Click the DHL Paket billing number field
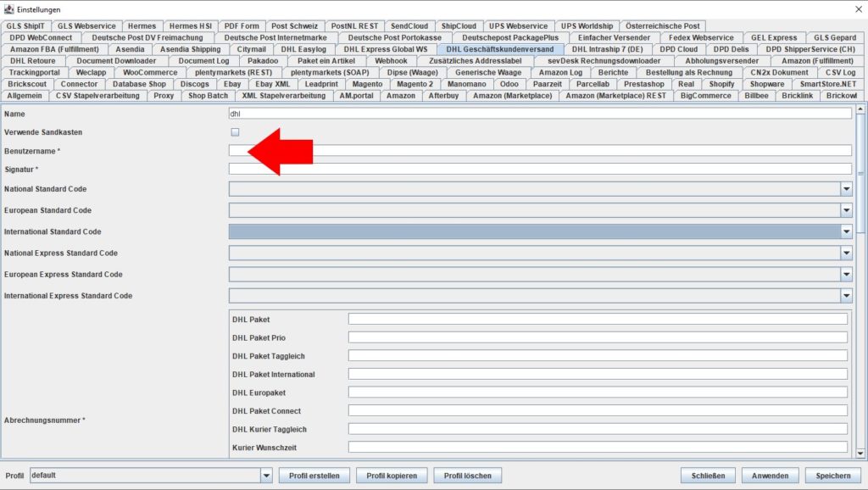The image size is (868, 490). point(598,319)
